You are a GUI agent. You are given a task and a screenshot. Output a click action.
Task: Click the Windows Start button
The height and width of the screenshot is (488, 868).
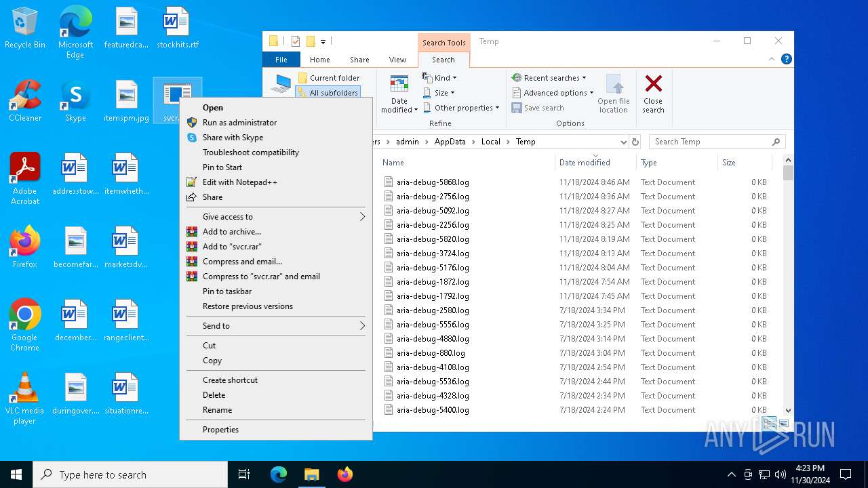click(x=16, y=474)
